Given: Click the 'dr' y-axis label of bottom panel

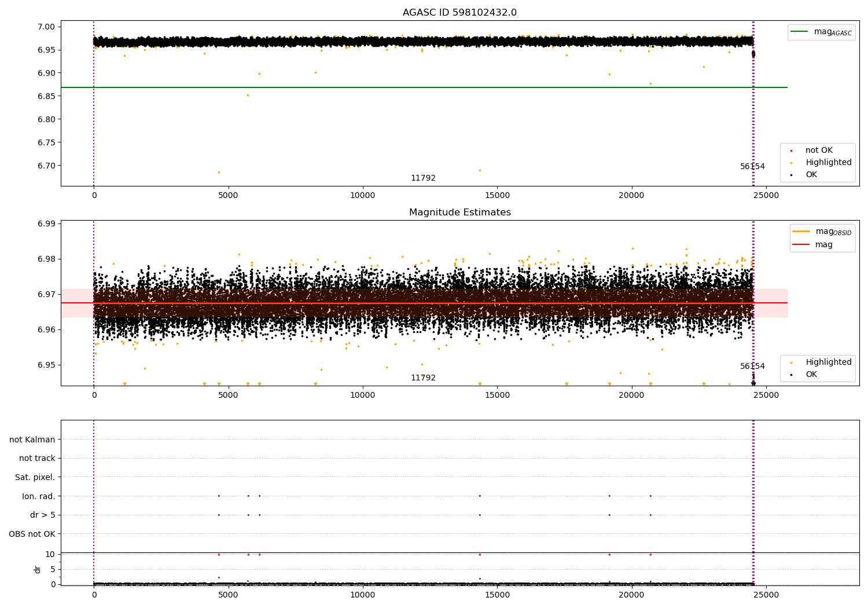Looking at the screenshot, I should 38,569.
